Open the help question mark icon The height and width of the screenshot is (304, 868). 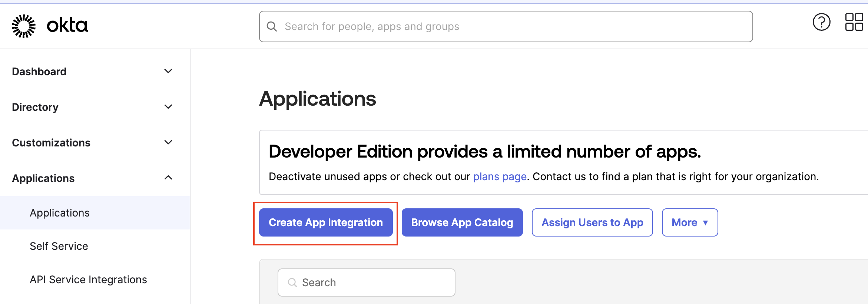pyautogui.click(x=821, y=22)
